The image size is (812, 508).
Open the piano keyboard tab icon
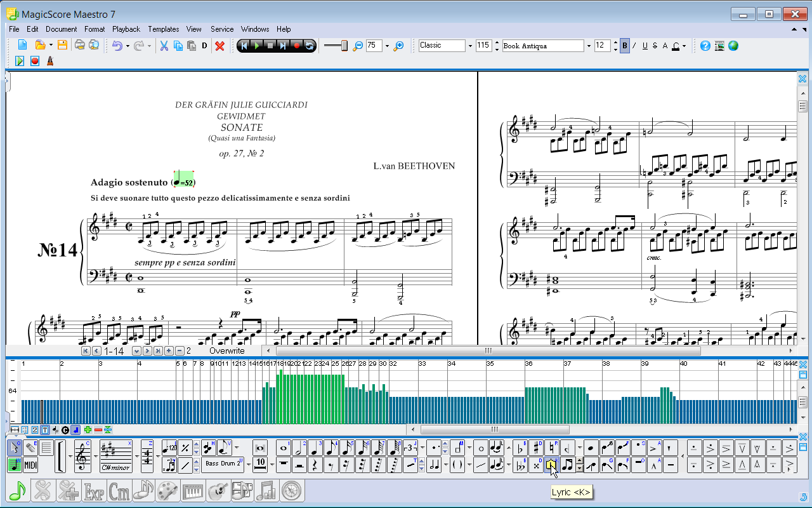coord(193,491)
